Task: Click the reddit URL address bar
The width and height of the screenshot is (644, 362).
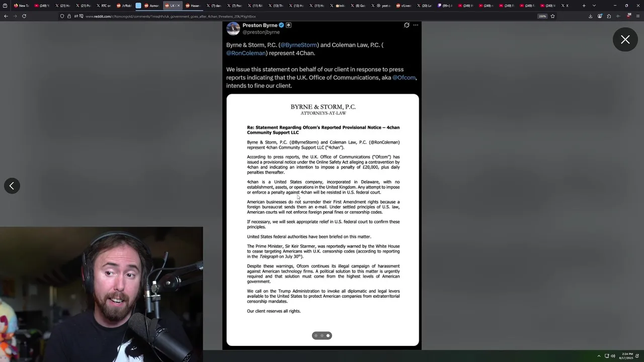Action: click(307, 16)
